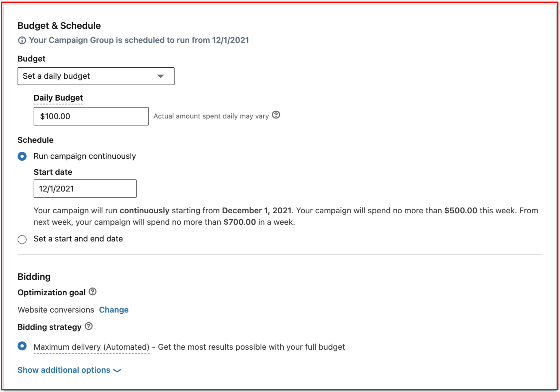Click the Optimization goal help icon

[93, 291]
